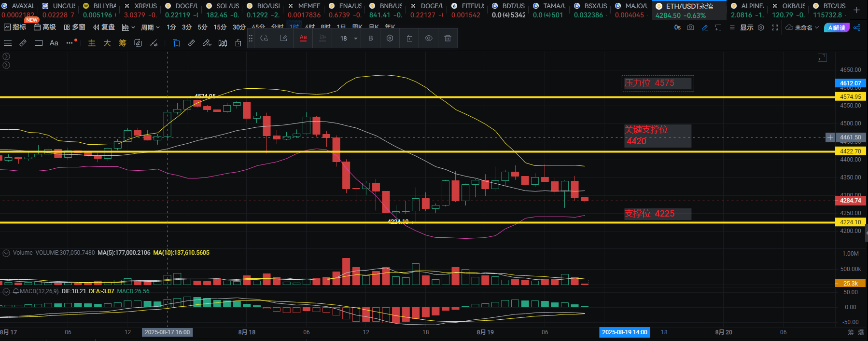Toggle the blue pencil drawing mode
The image size is (868, 341).
(705, 27)
